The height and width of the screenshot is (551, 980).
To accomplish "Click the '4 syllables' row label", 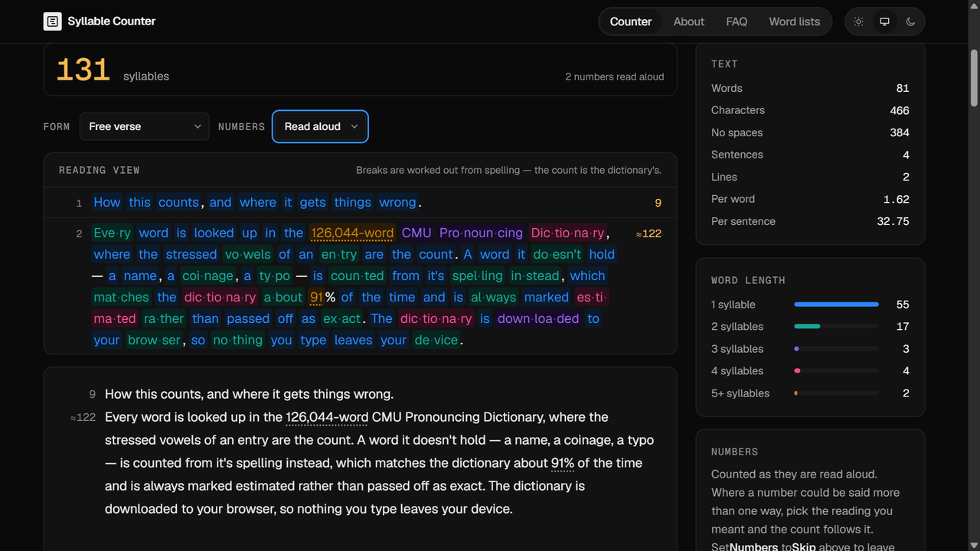I will point(737,371).
